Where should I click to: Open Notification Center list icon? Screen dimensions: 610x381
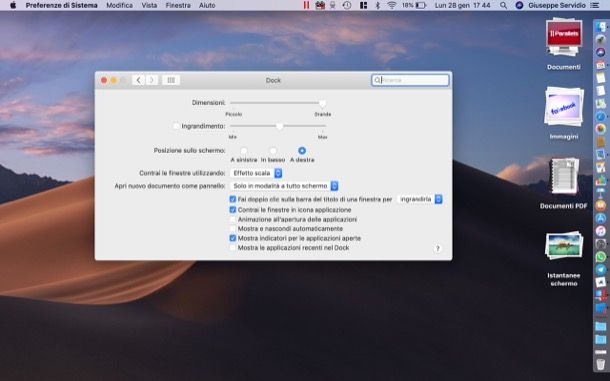pos(594,5)
